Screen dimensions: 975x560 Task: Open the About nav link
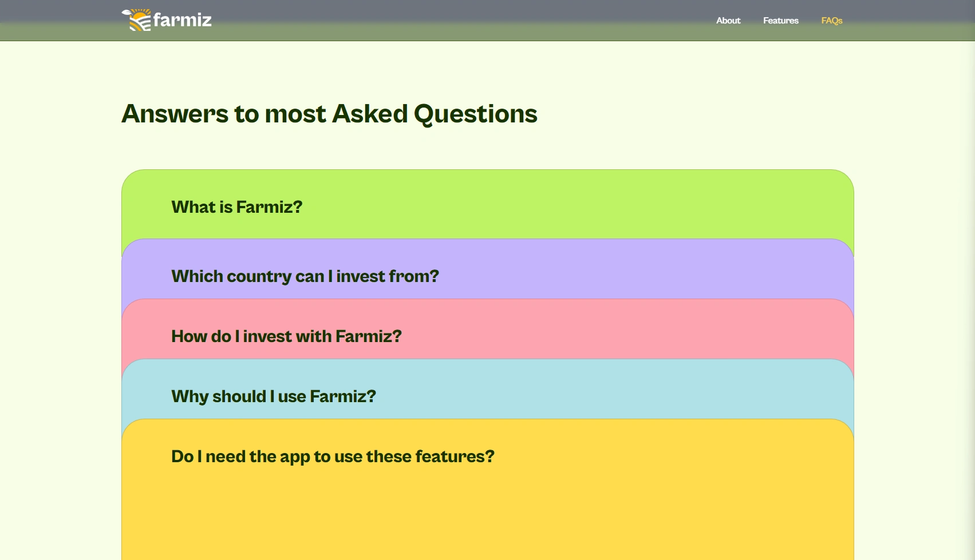(x=728, y=21)
